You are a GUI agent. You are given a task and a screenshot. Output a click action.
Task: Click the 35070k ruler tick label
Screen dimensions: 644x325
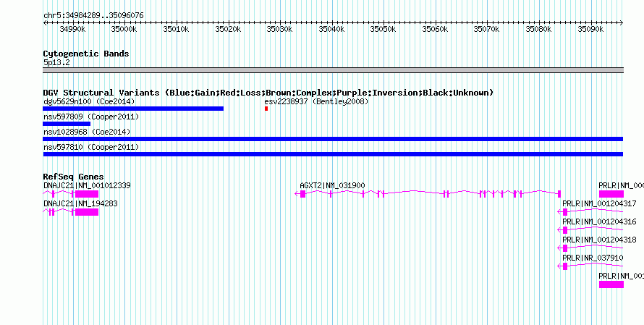click(x=486, y=29)
